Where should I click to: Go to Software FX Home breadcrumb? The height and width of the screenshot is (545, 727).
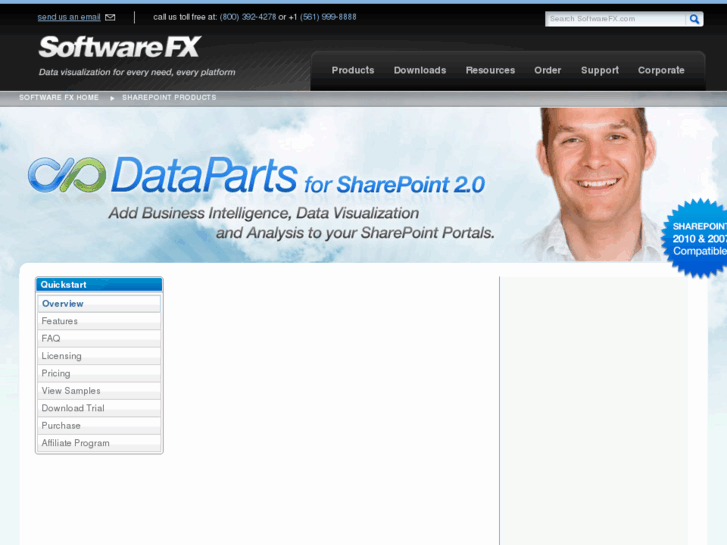[x=59, y=97]
